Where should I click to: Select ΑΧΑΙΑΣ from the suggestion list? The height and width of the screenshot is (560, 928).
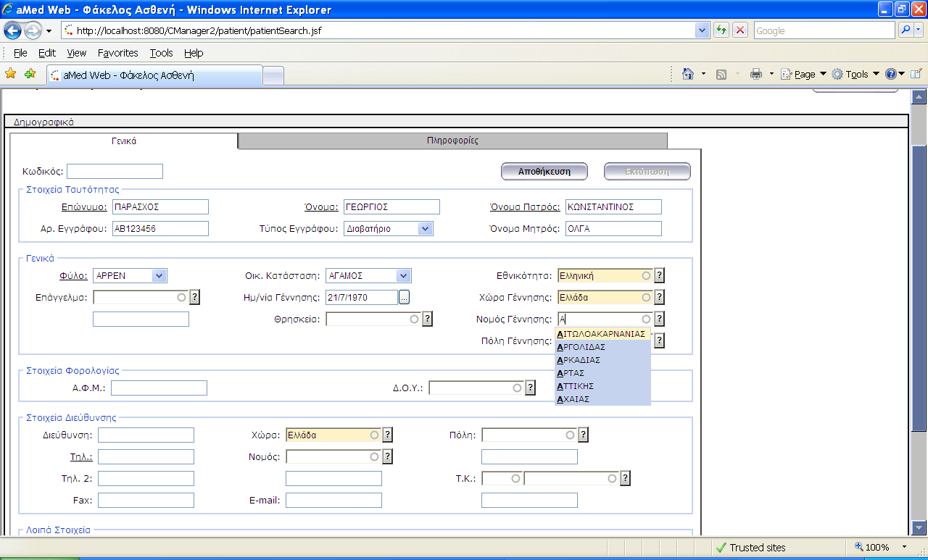[x=602, y=399]
